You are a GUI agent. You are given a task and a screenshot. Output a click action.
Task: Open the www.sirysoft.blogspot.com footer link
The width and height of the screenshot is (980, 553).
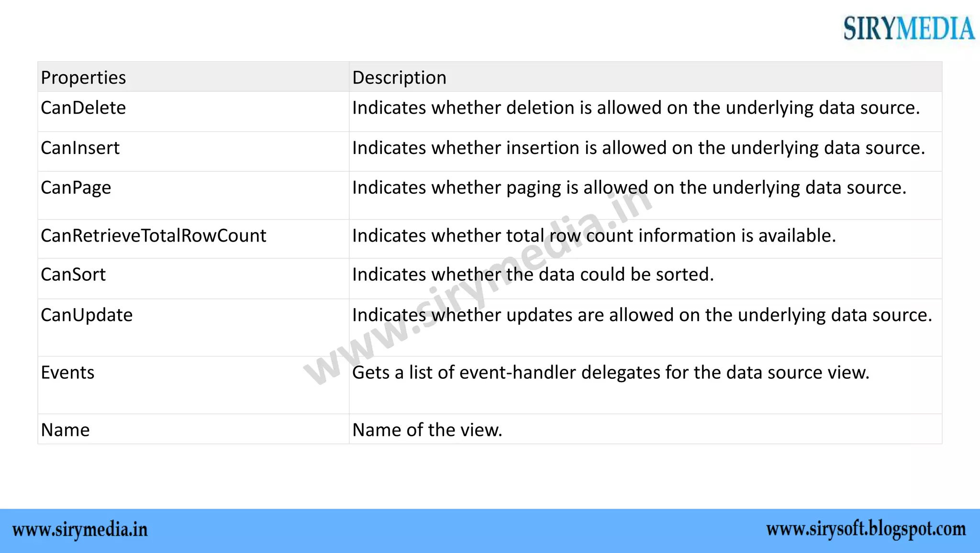[x=866, y=530]
